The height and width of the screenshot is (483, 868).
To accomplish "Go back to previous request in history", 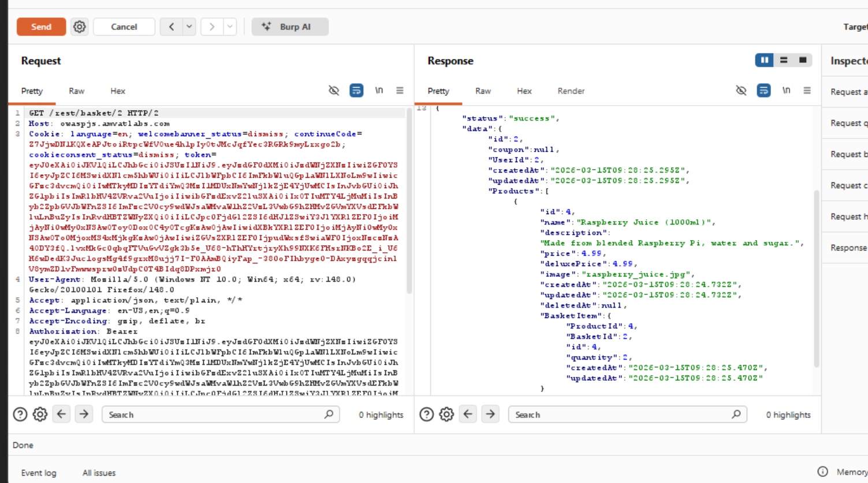I will point(172,27).
